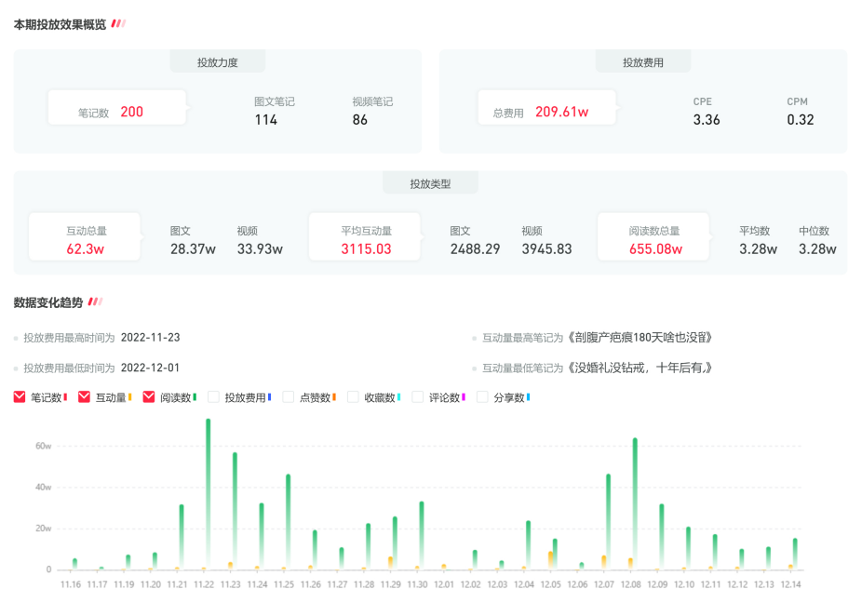The height and width of the screenshot is (616, 862).
Task: Uncheck the 笔记数 legend checkbox
Action: pos(20,397)
